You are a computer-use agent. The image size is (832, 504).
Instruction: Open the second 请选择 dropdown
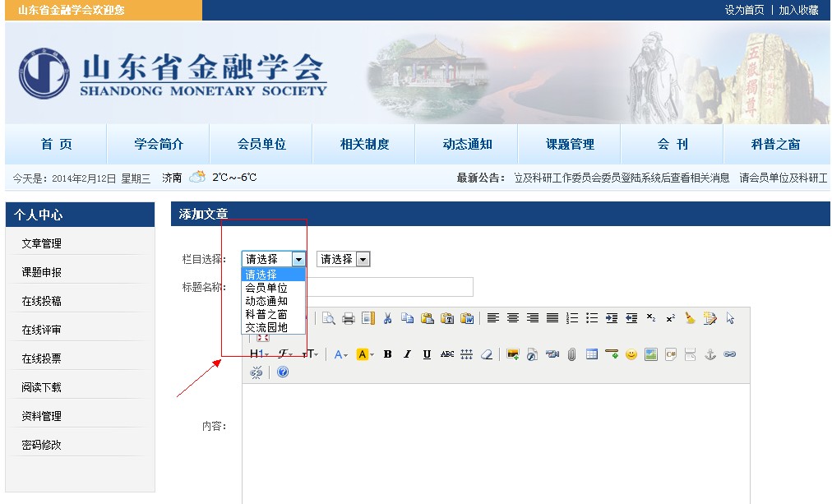(343, 259)
